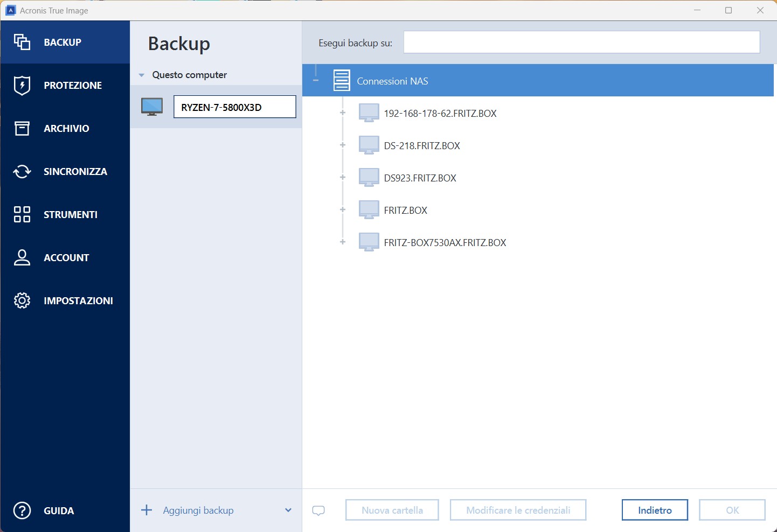This screenshot has height=532, width=777.
Task: Open the Impostazioni gear icon
Action: click(22, 300)
